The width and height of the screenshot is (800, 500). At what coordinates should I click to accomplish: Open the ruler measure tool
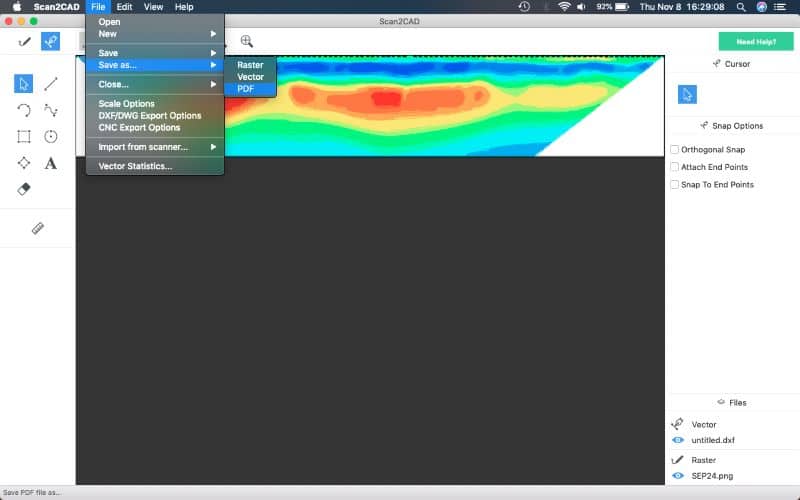coord(38,228)
